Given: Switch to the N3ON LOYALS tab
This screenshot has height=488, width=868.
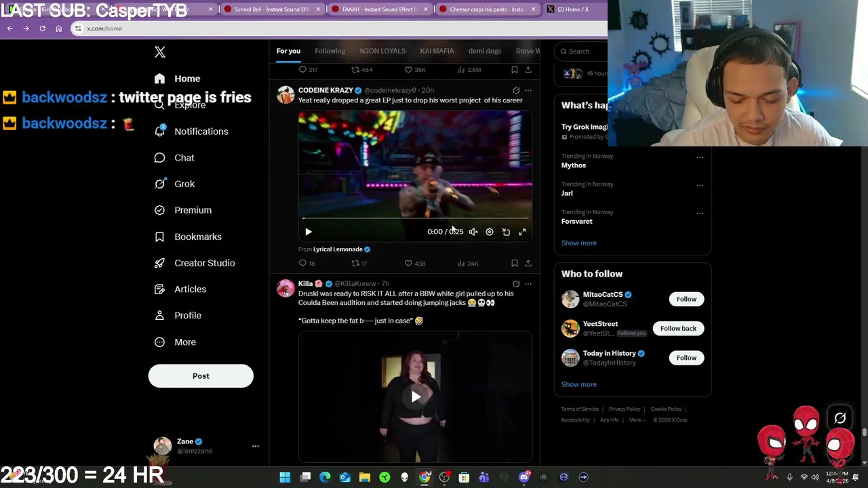Looking at the screenshot, I should coord(382,51).
